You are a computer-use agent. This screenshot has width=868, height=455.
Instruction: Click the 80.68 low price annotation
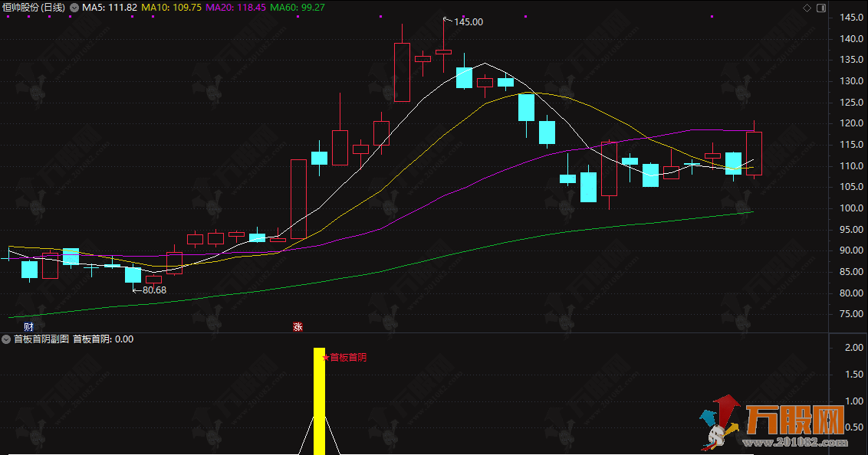click(154, 290)
